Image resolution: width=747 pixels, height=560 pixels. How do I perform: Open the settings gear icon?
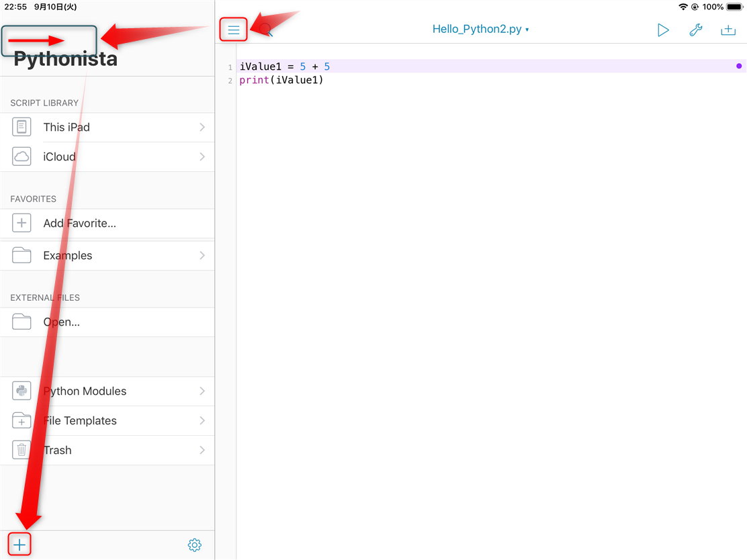pos(195,545)
